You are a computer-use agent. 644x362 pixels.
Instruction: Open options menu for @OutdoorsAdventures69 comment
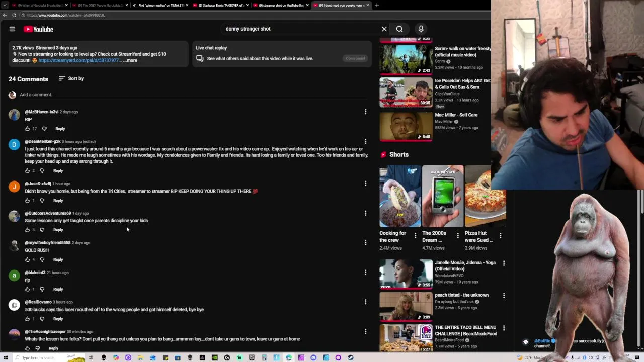(x=366, y=213)
